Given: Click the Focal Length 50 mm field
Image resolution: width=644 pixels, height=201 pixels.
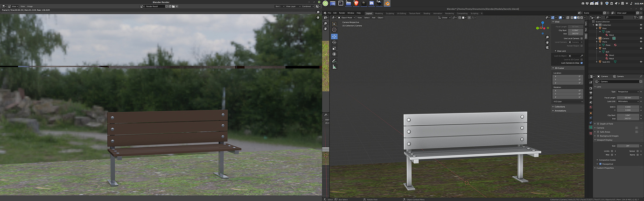Looking at the screenshot, I should click(629, 98).
